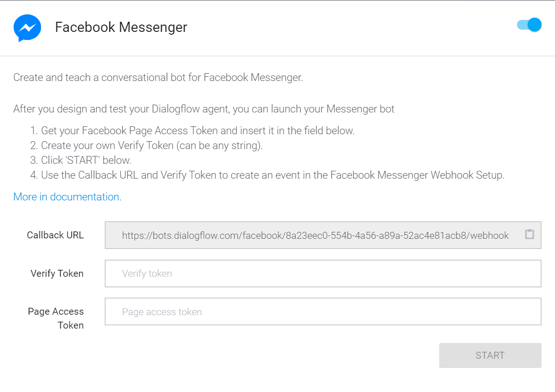Open the 'More in documentation' link
The height and width of the screenshot is (392, 555).
click(67, 197)
